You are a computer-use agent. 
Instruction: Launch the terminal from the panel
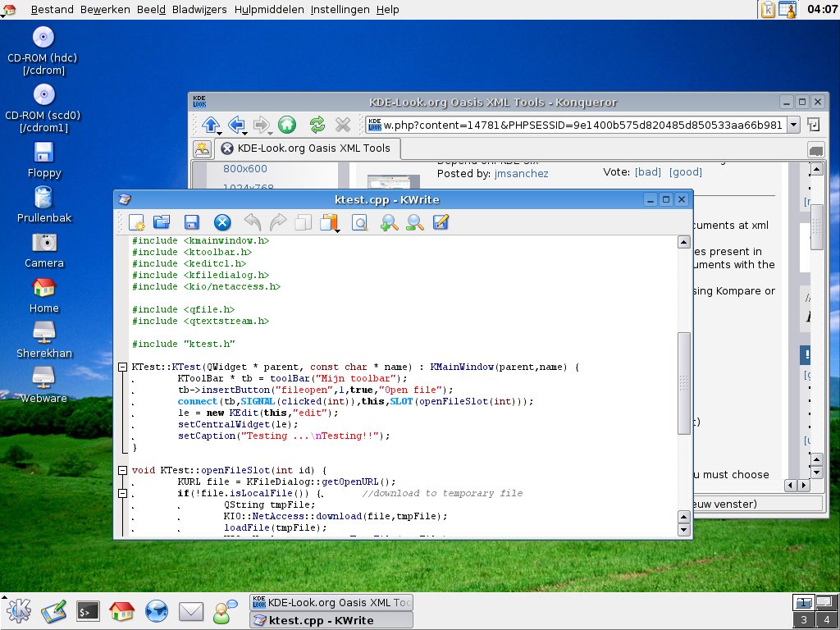88,611
